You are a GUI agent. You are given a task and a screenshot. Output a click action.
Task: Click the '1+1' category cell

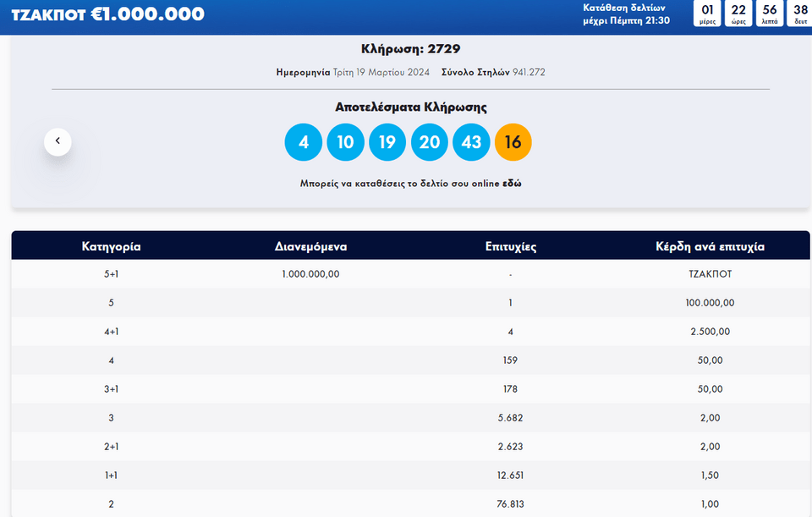[x=112, y=475]
